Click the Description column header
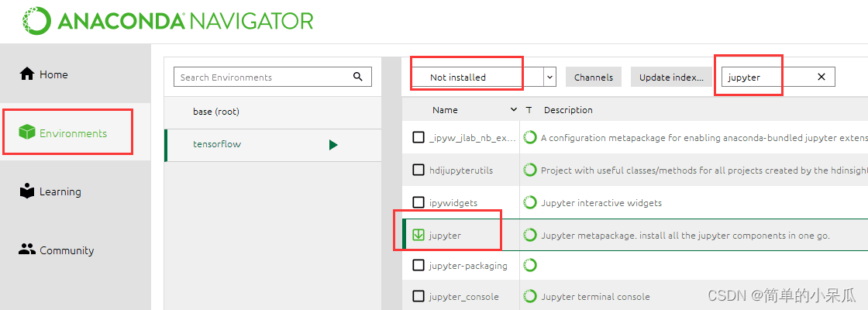The width and height of the screenshot is (868, 310). 568,109
